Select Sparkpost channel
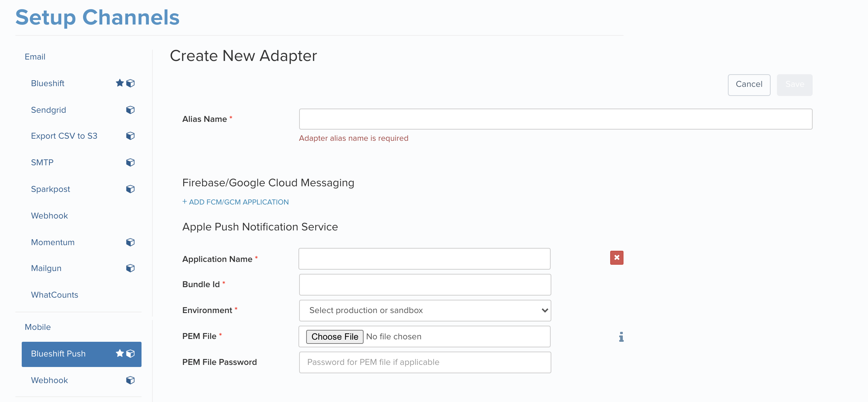 click(x=50, y=189)
